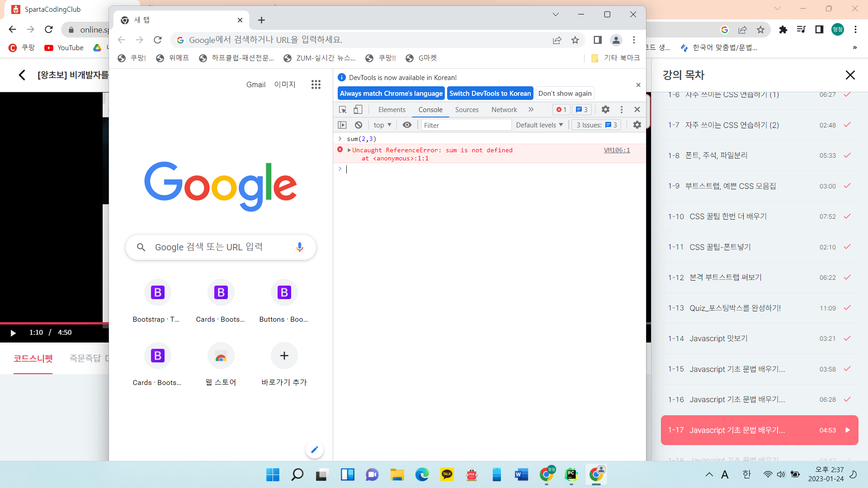Open console settings gear icon

pos(637,125)
